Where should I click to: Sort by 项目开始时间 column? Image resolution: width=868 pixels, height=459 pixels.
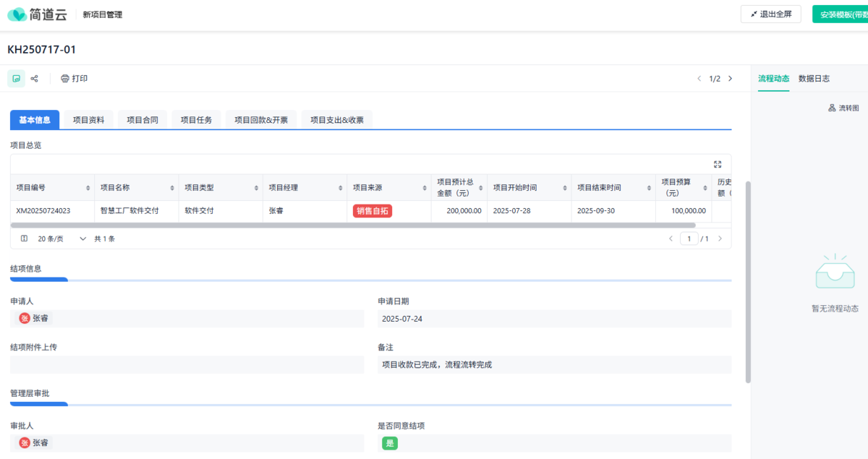[x=566, y=188]
